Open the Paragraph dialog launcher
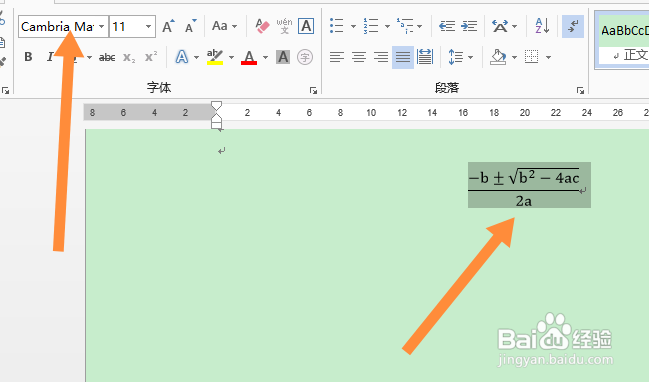This screenshot has height=382, width=649. click(x=580, y=90)
